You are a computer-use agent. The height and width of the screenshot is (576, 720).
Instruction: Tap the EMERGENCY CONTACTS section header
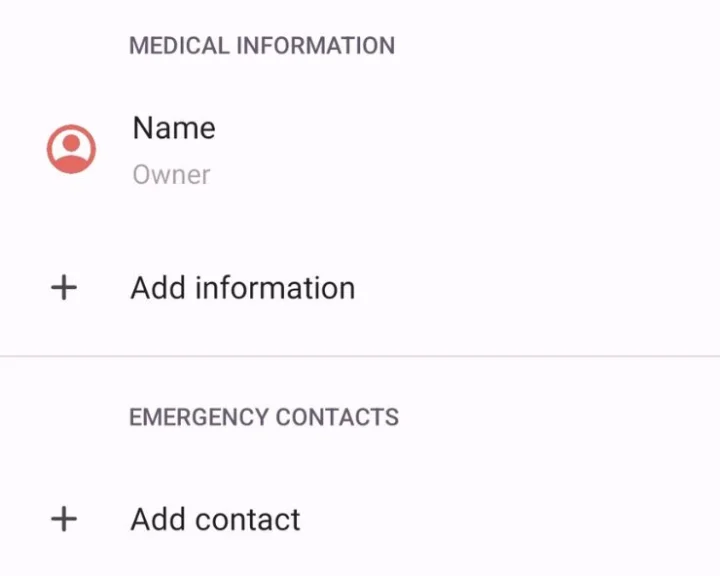coord(264,417)
